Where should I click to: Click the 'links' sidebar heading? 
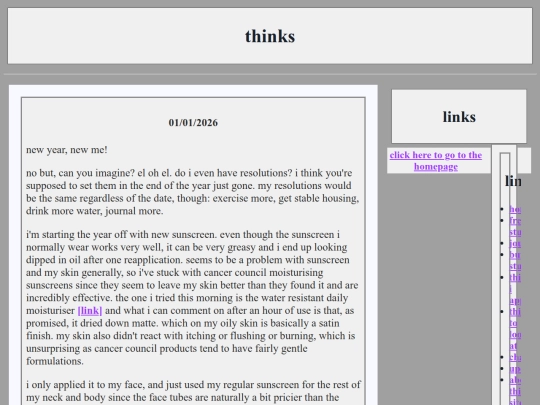click(459, 117)
